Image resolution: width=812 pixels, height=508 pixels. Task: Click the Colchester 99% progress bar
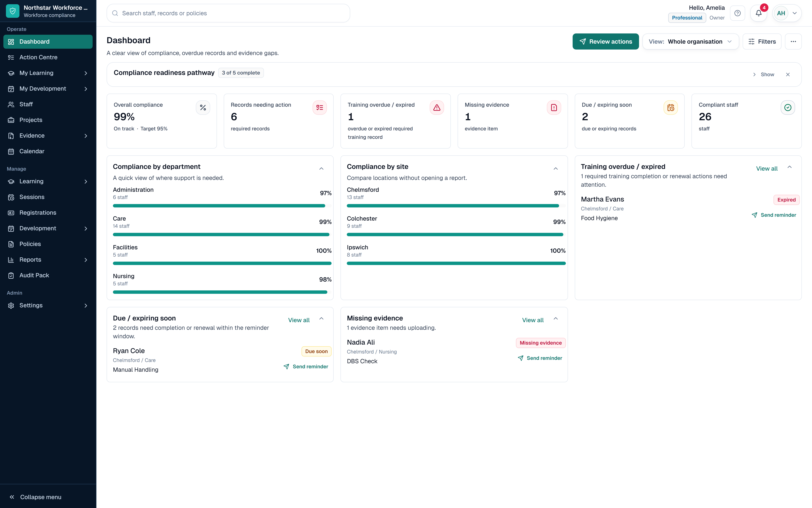tap(456, 235)
